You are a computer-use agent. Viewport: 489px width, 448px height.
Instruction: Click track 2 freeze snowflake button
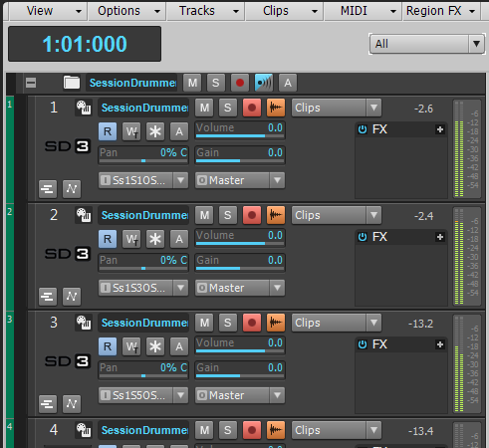[155, 239]
